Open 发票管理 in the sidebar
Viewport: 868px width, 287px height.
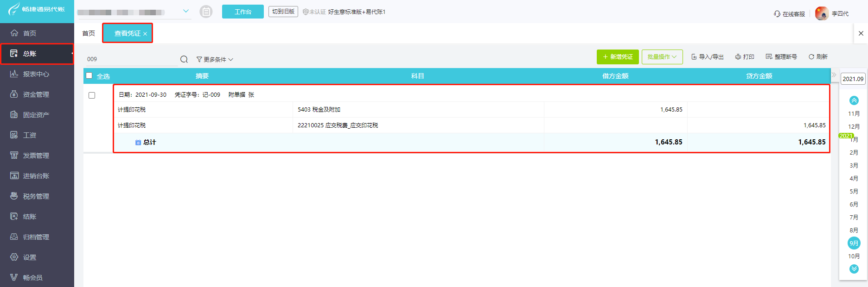click(x=37, y=156)
